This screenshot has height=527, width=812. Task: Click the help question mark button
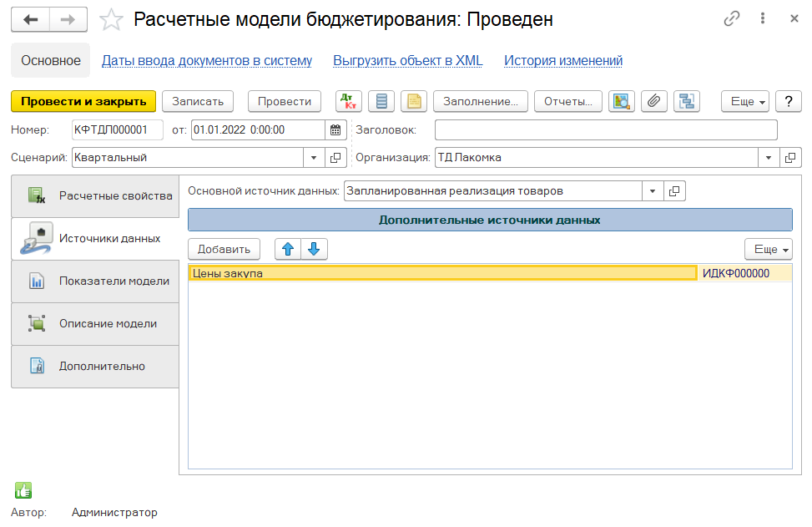point(788,101)
